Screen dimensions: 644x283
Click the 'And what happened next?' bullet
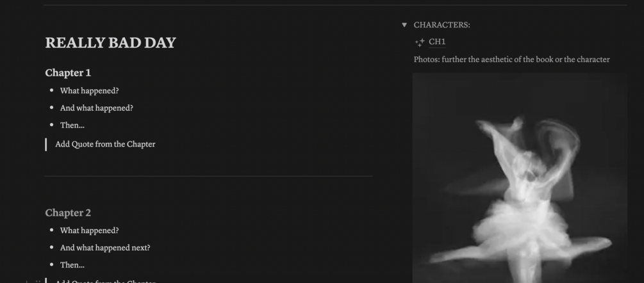pyautogui.click(x=105, y=248)
